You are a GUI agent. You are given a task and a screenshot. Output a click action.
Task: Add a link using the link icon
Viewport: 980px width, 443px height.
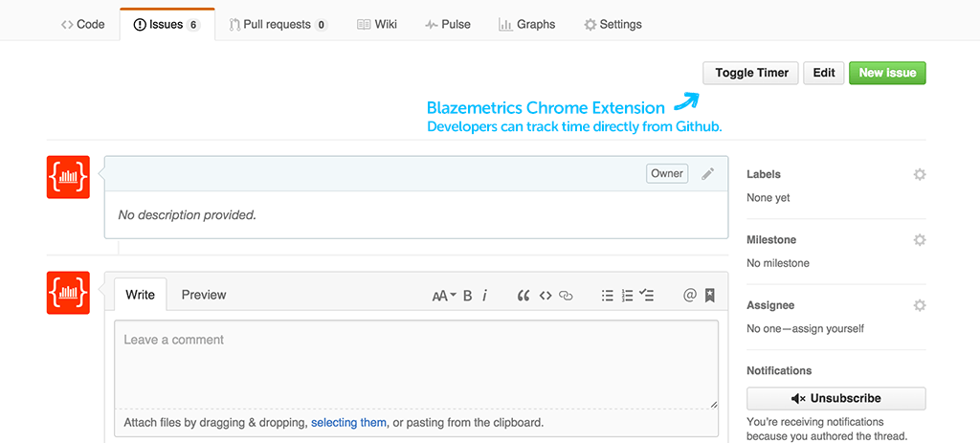[x=566, y=296]
